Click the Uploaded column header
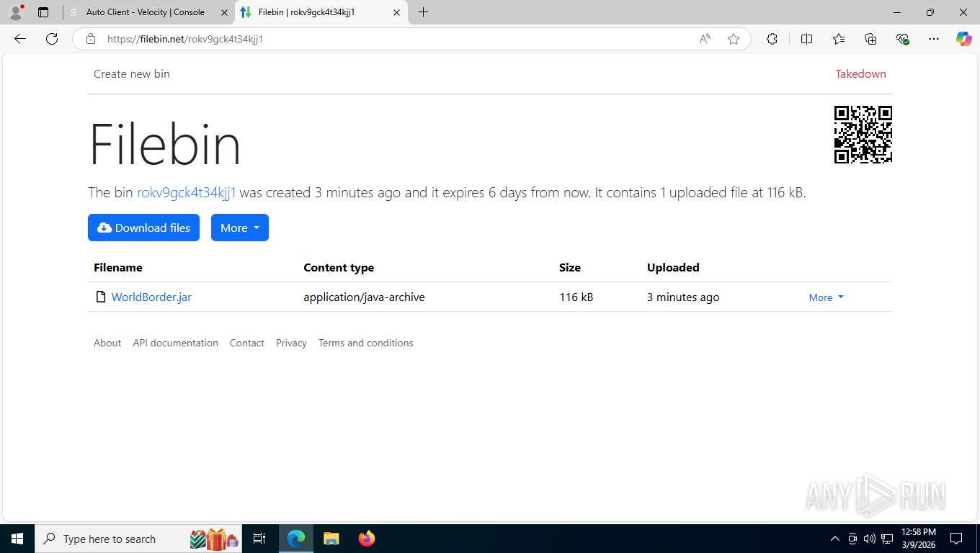The width and height of the screenshot is (980, 553). tap(673, 267)
